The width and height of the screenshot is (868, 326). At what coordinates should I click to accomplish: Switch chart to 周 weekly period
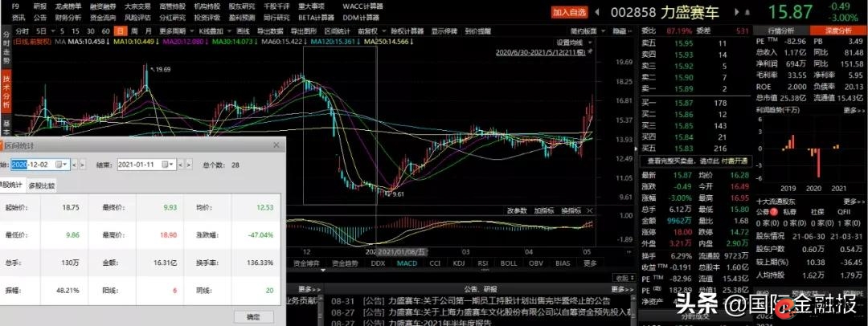coord(134,31)
